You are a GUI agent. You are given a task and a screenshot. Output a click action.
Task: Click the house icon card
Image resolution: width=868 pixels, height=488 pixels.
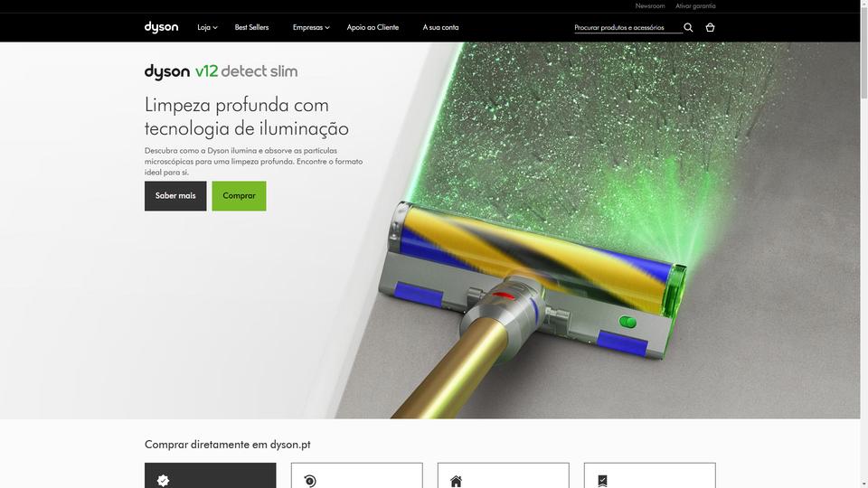pyautogui.click(x=504, y=475)
